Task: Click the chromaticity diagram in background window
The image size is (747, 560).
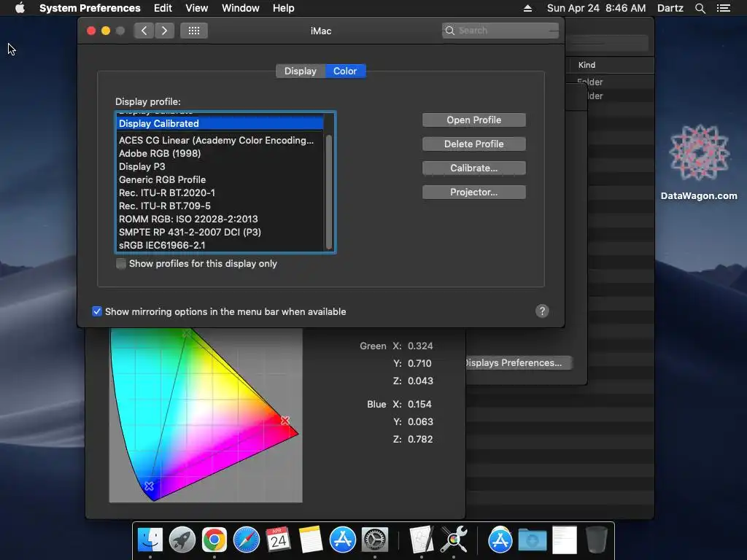Action: pos(206,415)
